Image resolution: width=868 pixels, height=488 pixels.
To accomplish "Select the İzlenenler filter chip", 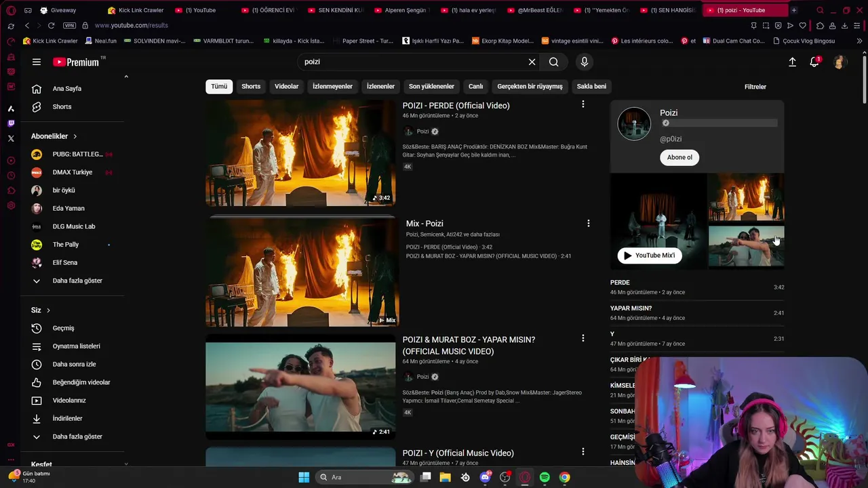I will tap(380, 86).
